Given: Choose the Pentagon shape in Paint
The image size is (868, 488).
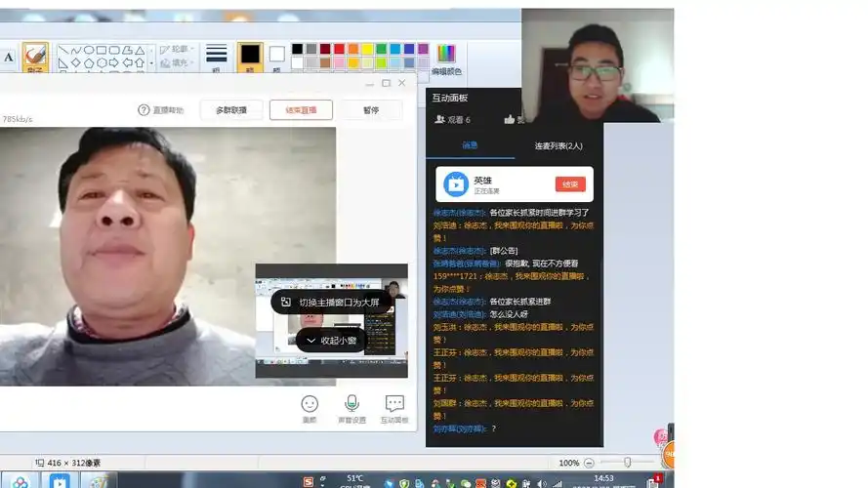Looking at the screenshot, I should tap(89, 63).
